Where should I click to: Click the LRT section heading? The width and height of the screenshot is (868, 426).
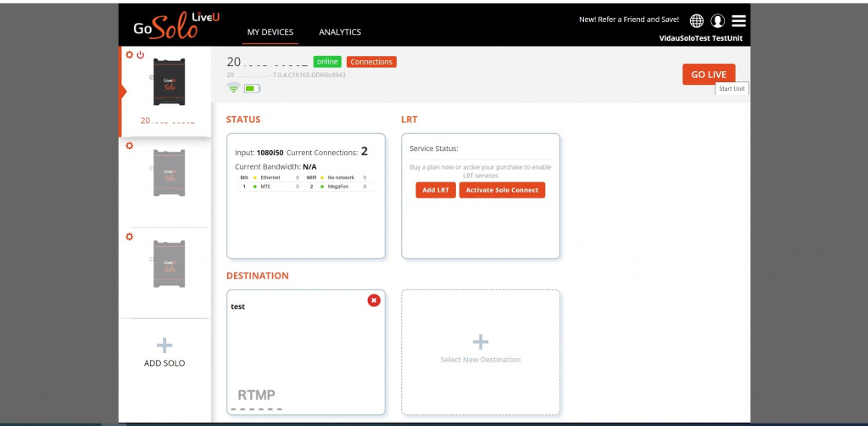[409, 120]
